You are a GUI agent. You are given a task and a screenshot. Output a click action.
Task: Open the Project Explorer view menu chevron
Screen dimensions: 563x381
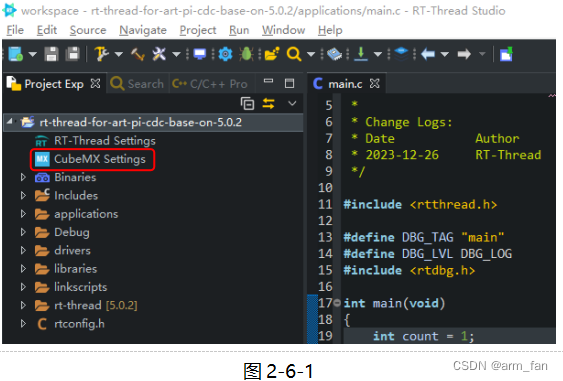click(292, 103)
